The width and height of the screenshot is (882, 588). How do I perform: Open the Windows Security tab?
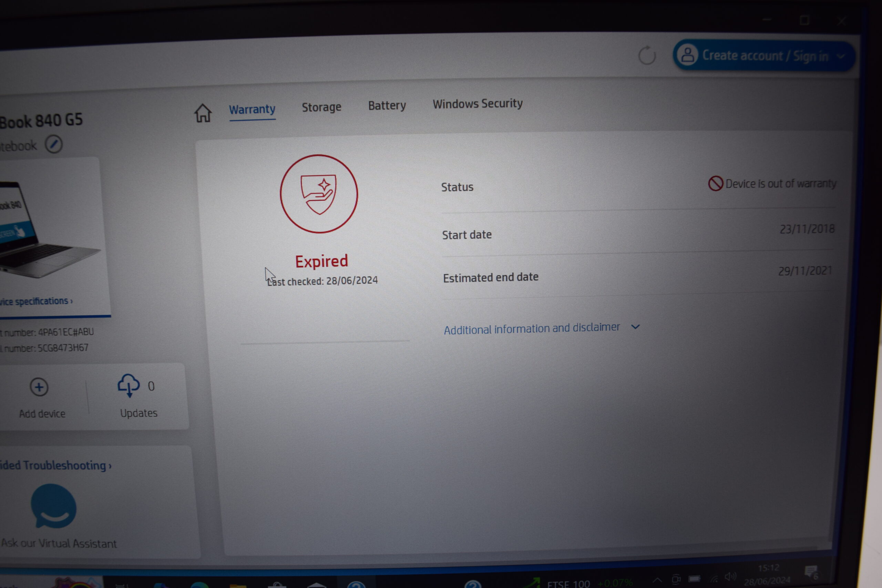[478, 103]
